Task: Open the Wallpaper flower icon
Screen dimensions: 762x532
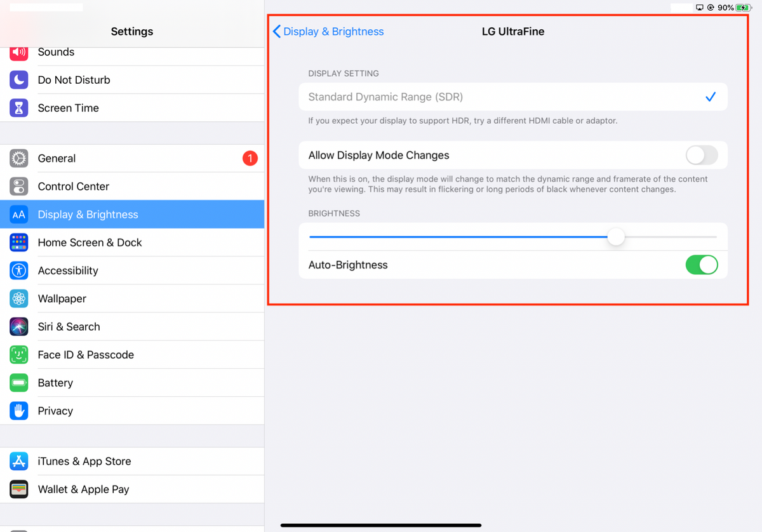Action: (19, 298)
